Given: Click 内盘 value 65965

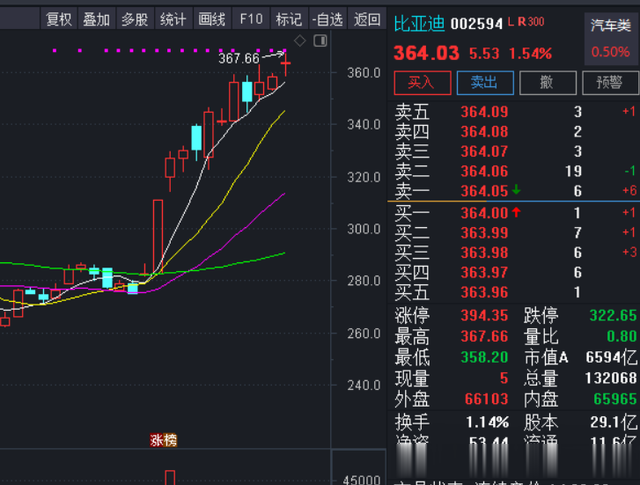Looking at the screenshot, I should (615, 399).
